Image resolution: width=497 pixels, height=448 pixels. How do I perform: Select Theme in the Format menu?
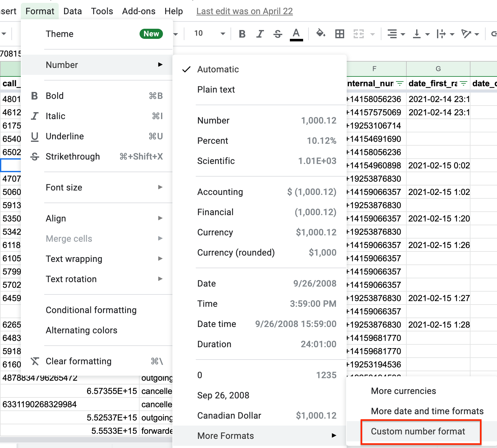coord(97,34)
